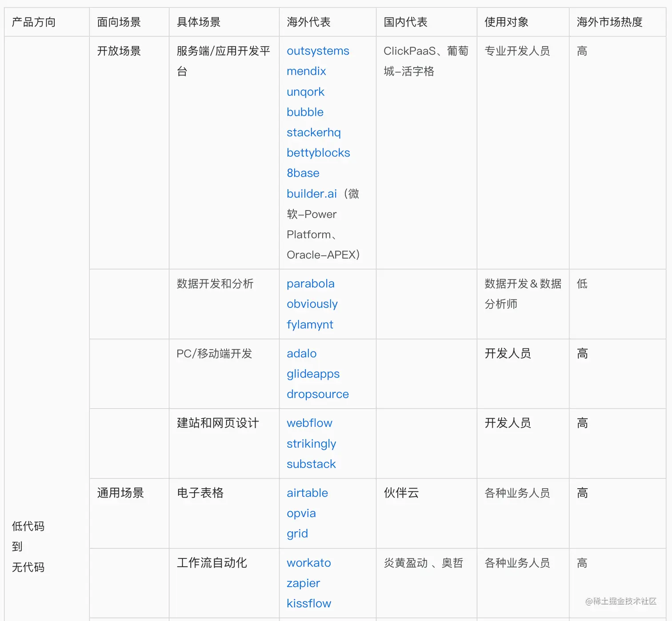Click the 炎黄盈动、奥哲 cell

coord(427,583)
